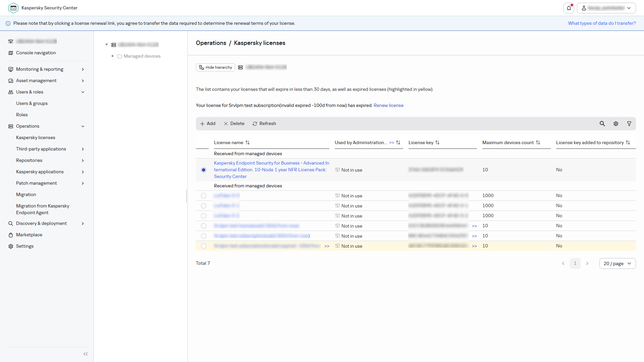Click the Managed devices folder icon

tap(119, 56)
